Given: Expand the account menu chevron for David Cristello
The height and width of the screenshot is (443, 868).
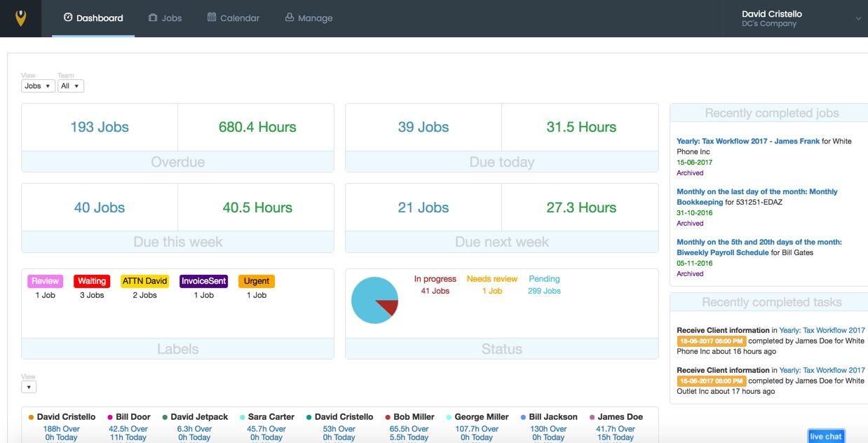Looking at the screenshot, I should coord(860,18).
